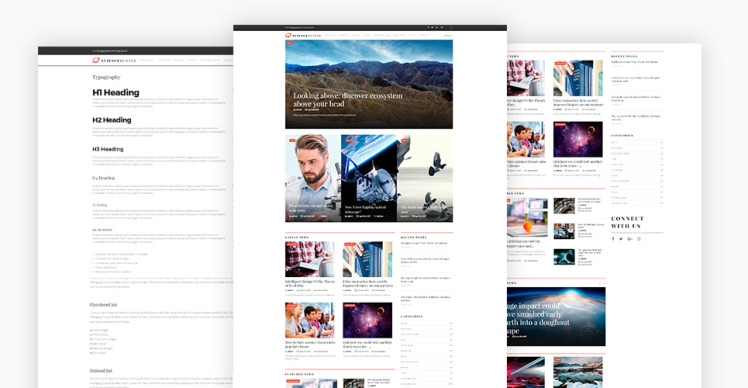748x388 pixels.
Task: Click the H1 Heading sample text
Action: click(116, 93)
